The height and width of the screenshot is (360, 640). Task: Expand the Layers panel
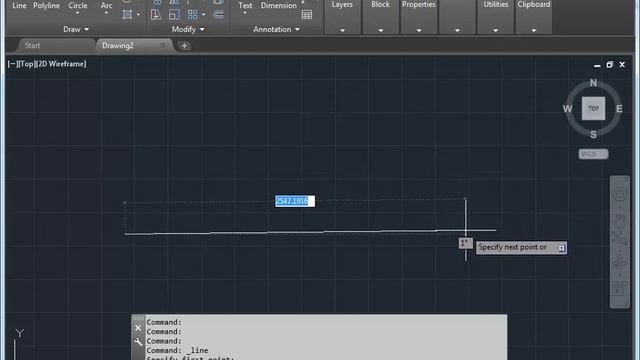tap(342, 30)
